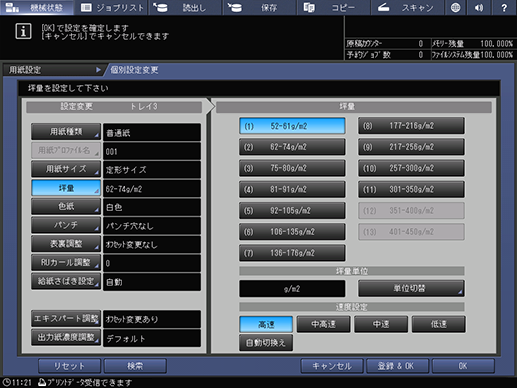Click the information icon beside the message
This screenshot has height=388, width=517.
point(23,32)
